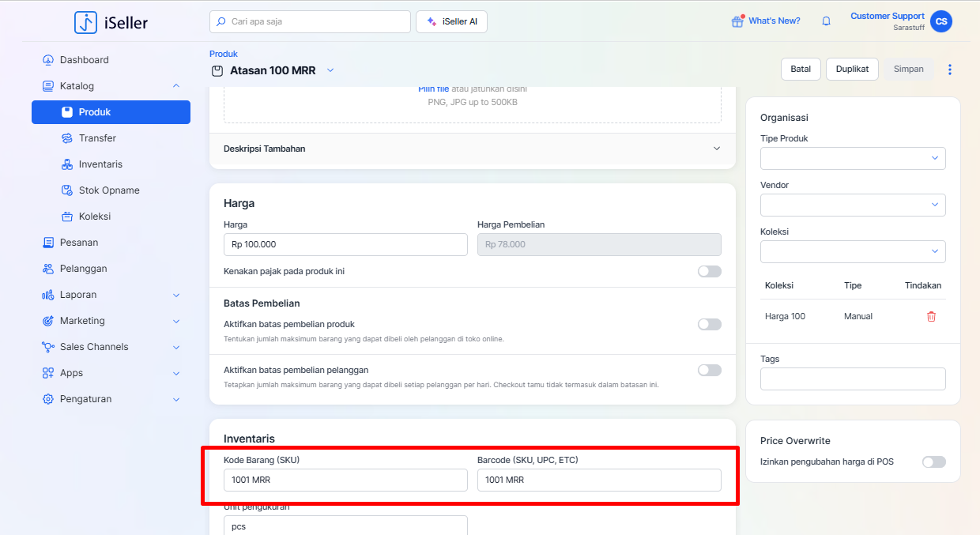Viewport: 980px width, 535px height.
Task: Click the iSeller logo
Action: 111,22
